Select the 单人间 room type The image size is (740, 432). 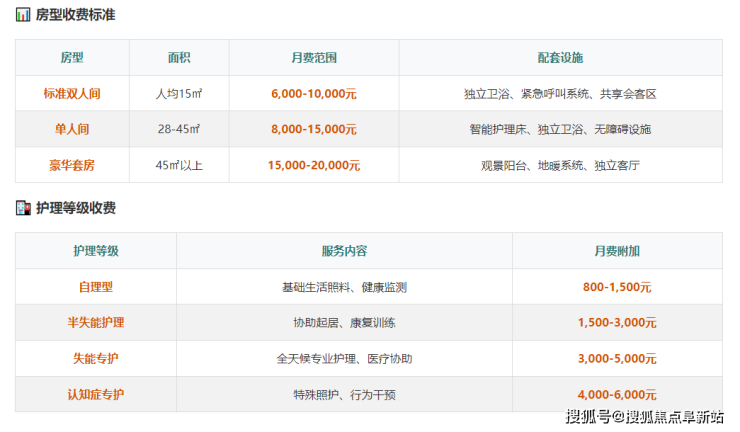72,129
